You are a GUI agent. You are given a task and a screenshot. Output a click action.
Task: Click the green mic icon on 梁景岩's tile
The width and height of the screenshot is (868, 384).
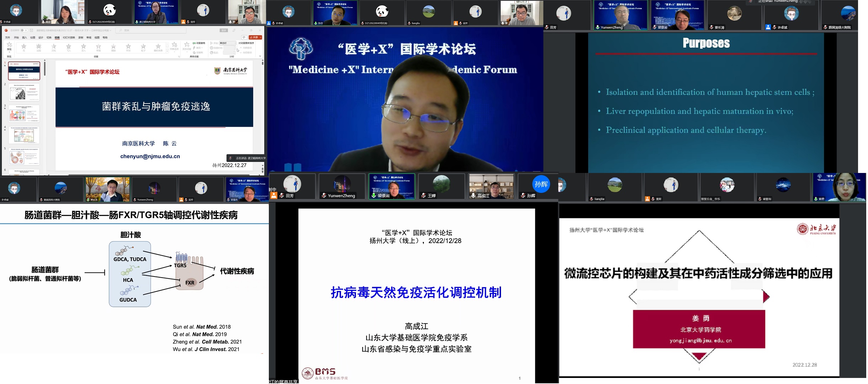(x=374, y=195)
